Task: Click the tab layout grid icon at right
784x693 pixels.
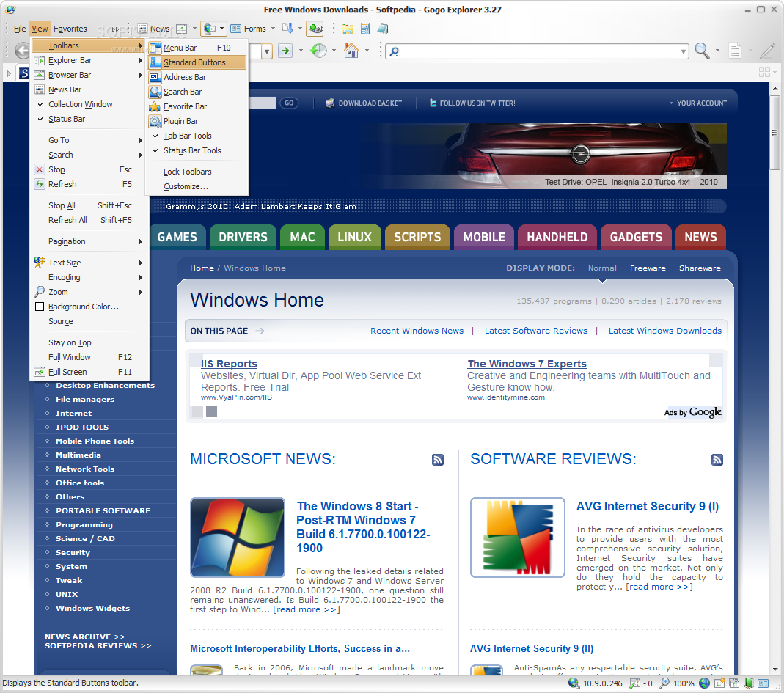Action: pyautogui.click(x=764, y=73)
